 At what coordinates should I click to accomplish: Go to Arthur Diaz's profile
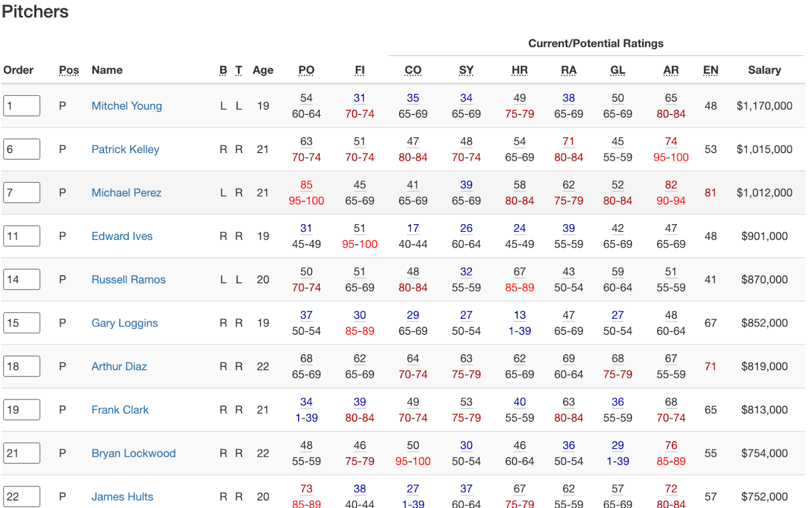[119, 366]
